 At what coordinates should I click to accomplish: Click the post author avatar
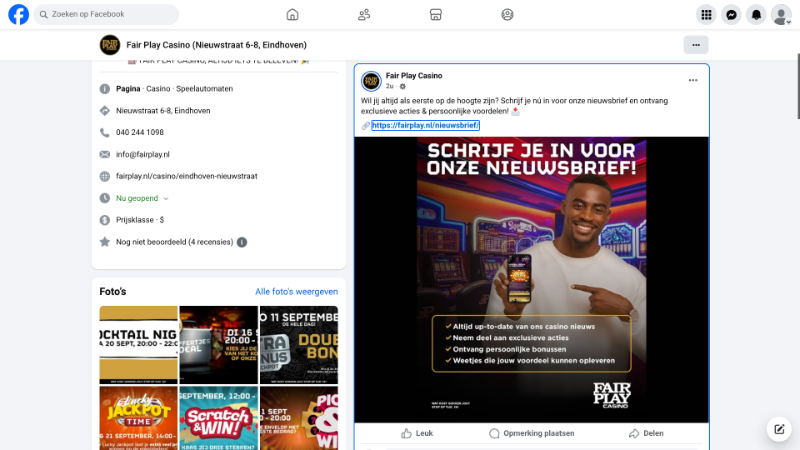coord(371,81)
